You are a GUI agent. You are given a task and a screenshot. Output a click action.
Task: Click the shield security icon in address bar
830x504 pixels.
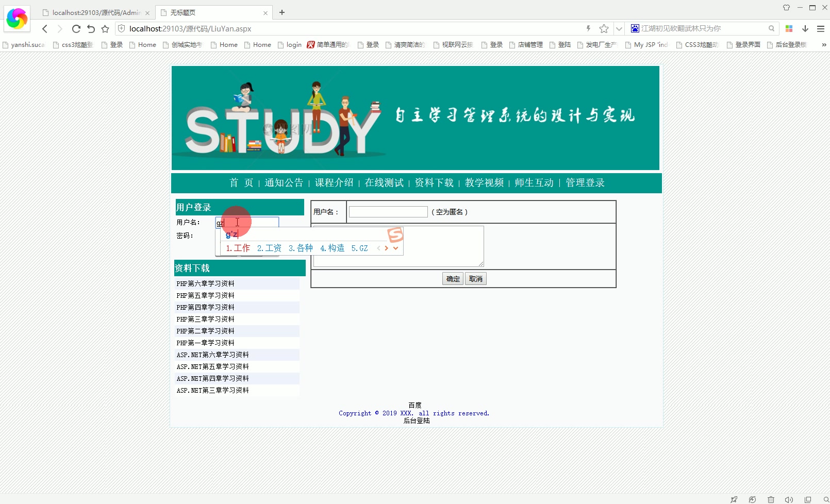click(x=122, y=28)
